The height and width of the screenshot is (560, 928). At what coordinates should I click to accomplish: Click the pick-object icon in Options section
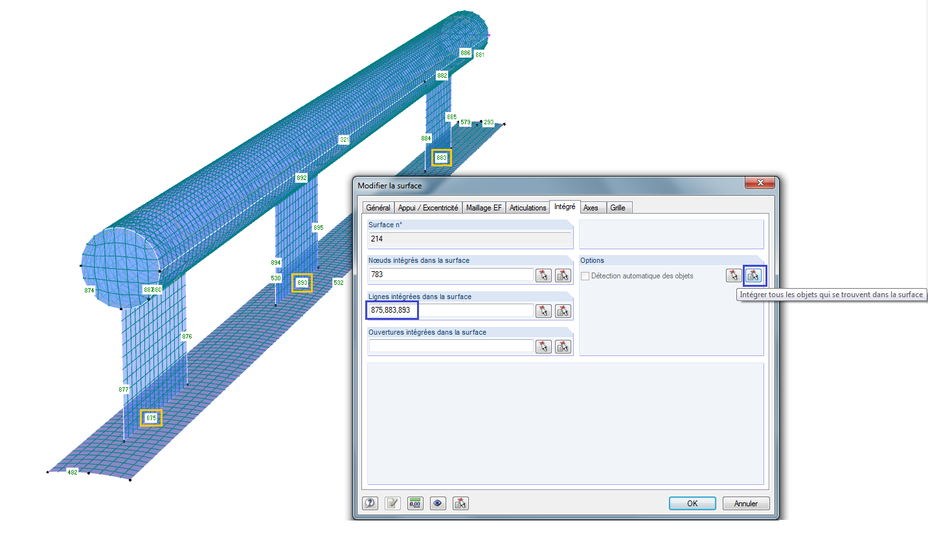coord(734,275)
